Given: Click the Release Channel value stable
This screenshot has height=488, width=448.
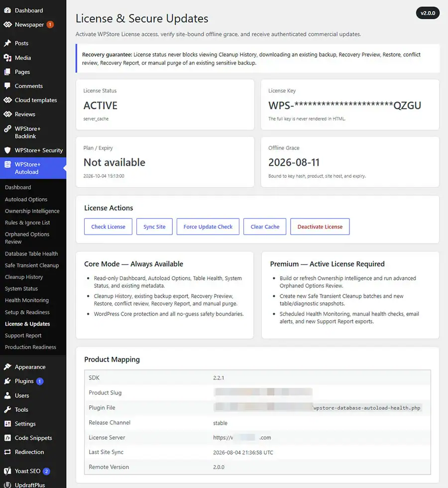Looking at the screenshot, I should tap(220, 423).
